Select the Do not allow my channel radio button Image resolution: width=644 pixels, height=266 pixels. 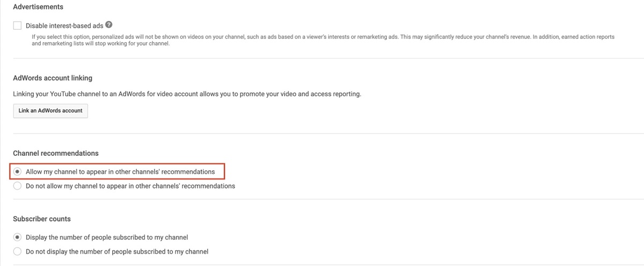18,186
